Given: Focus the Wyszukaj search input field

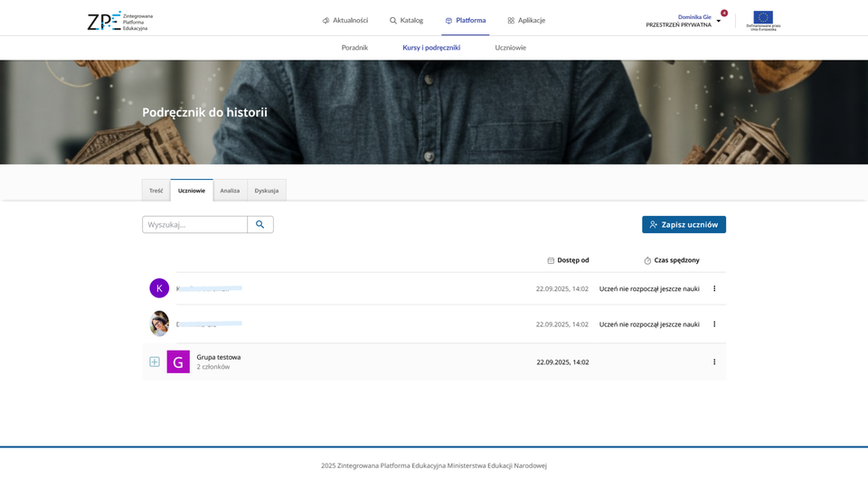Looking at the screenshot, I should (194, 224).
